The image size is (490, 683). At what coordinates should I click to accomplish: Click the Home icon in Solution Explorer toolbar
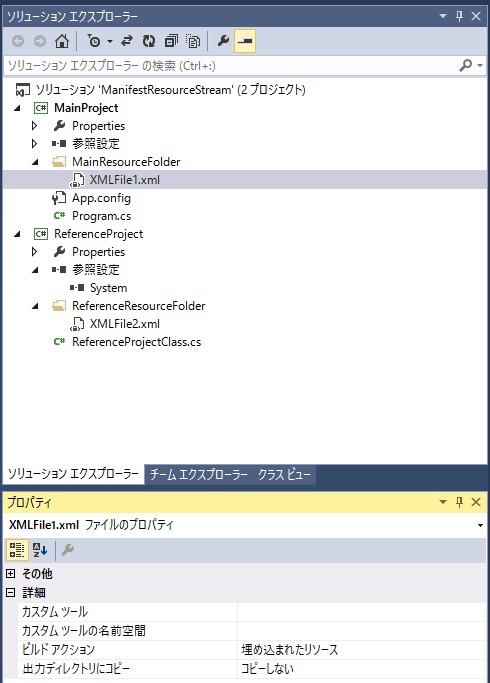62,41
